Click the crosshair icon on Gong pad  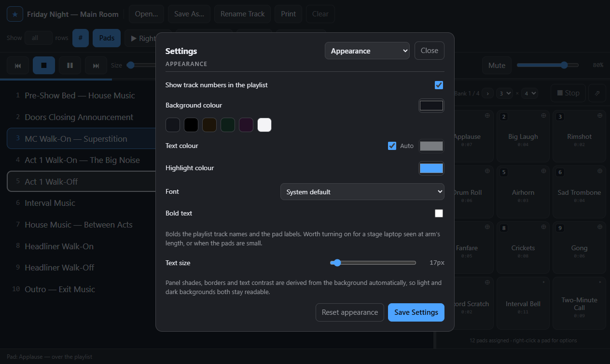click(x=600, y=227)
